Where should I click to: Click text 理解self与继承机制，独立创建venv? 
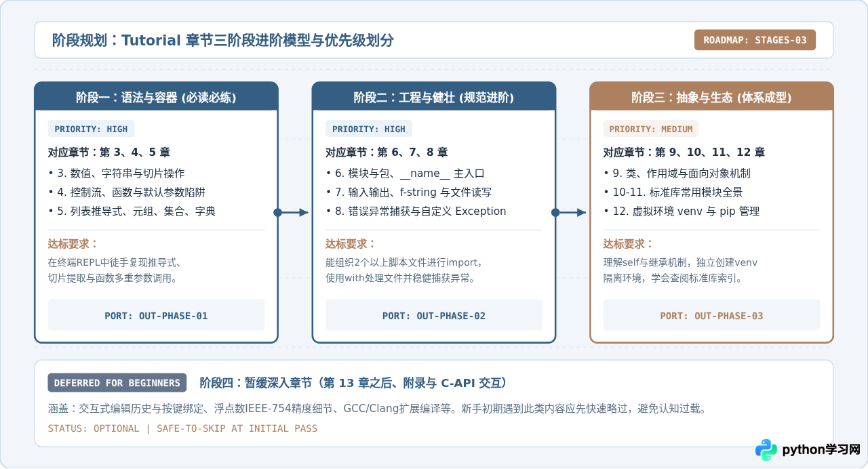click(x=680, y=263)
